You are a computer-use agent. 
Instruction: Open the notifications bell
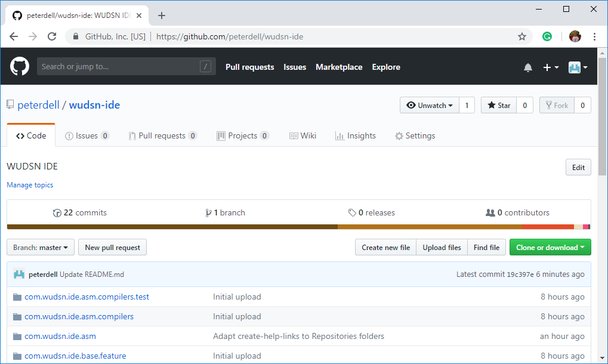coord(527,67)
